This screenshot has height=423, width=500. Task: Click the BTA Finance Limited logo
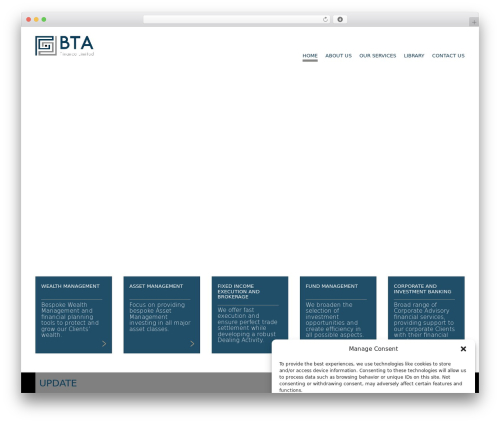pyautogui.click(x=64, y=46)
